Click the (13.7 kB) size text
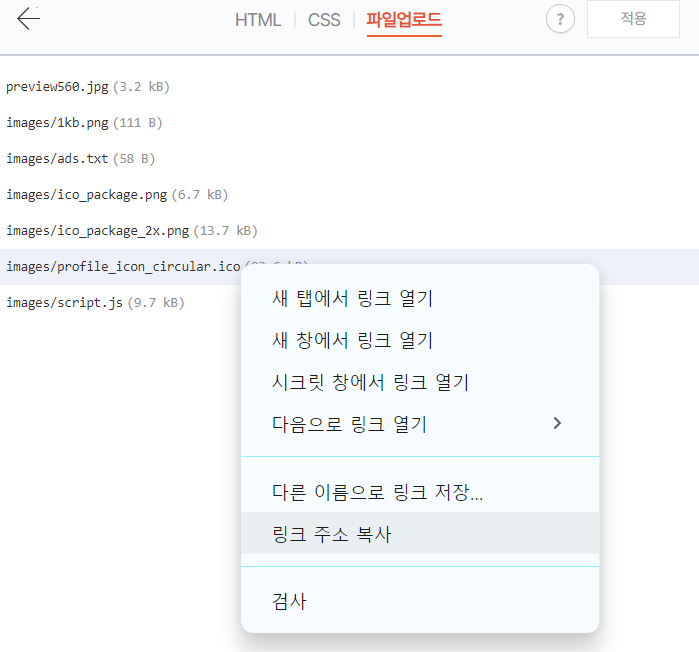 pyautogui.click(x=226, y=231)
